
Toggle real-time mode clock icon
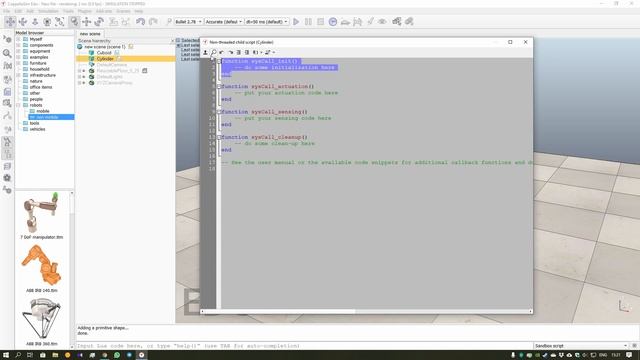coord(333,22)
